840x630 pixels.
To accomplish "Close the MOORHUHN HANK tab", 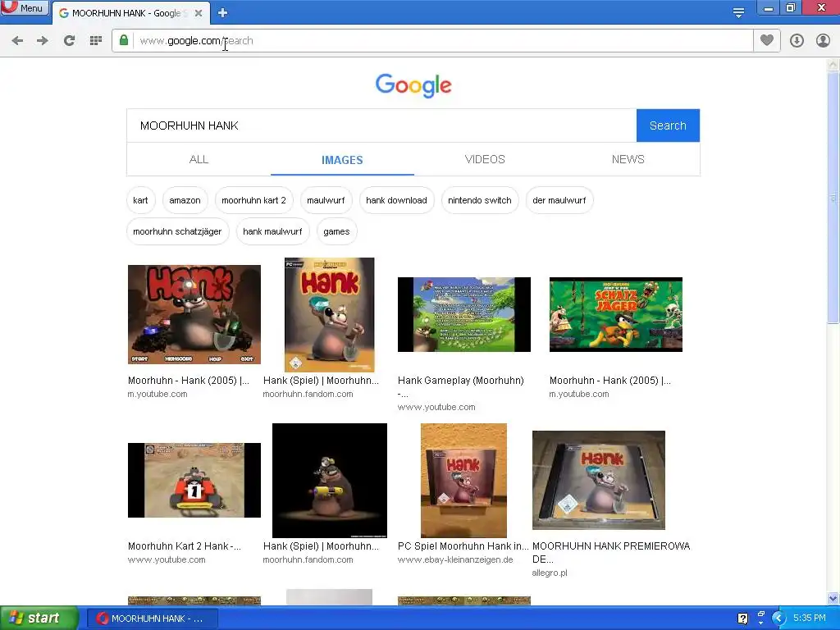I will click(x=199, y=13).
